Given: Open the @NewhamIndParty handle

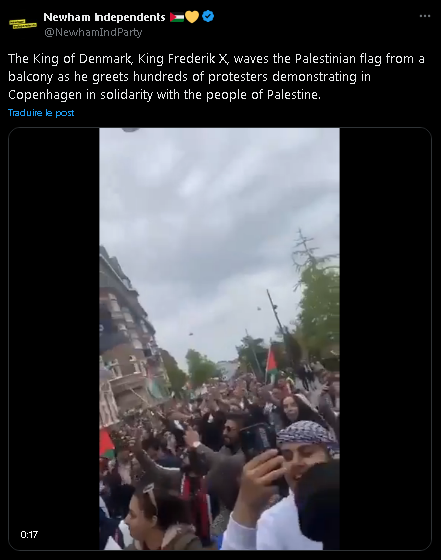Looking at the screenshot, I should pos(93,32).
